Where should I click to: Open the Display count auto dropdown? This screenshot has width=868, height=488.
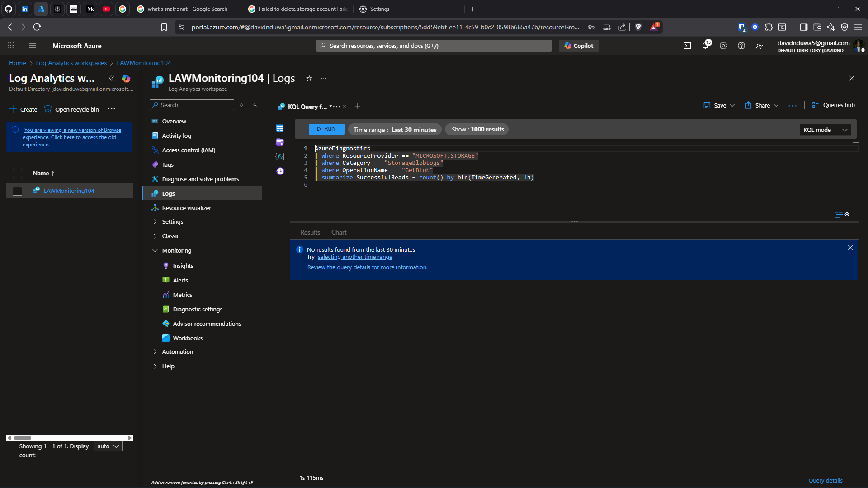[x=108, y=446]
